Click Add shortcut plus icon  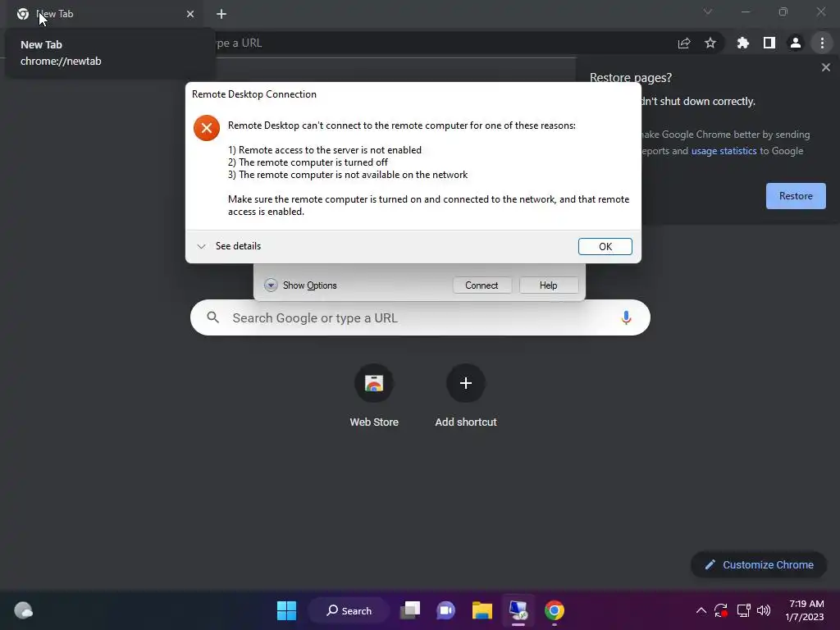pos(466,383)
